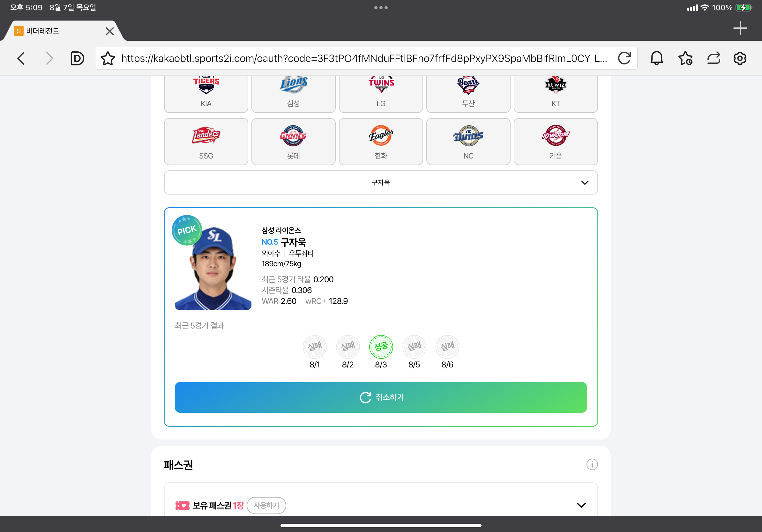Select the NC Dinos team
Image resolution: width=762 pixels, height=532 pixels.
pos(468,142)
